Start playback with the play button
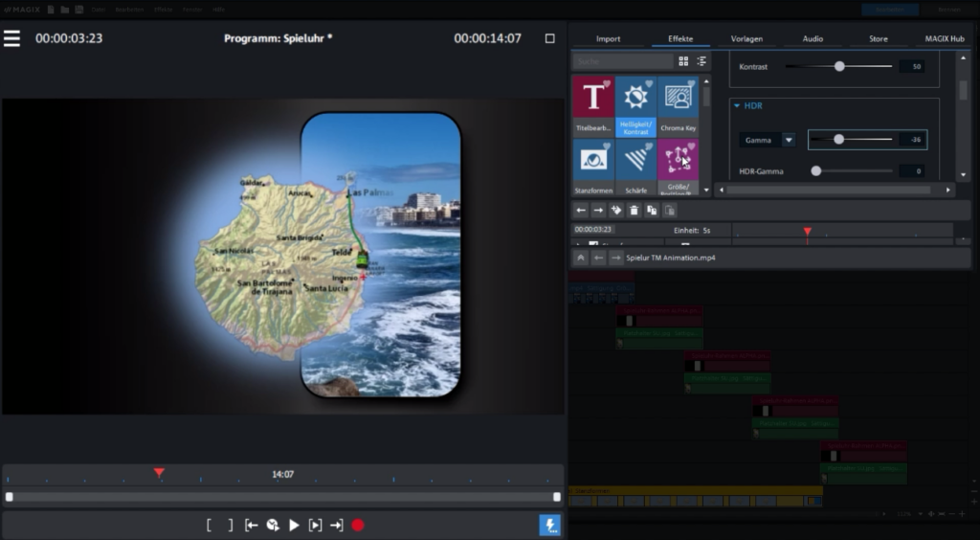980x540 pixels. [x=295, y=526]
